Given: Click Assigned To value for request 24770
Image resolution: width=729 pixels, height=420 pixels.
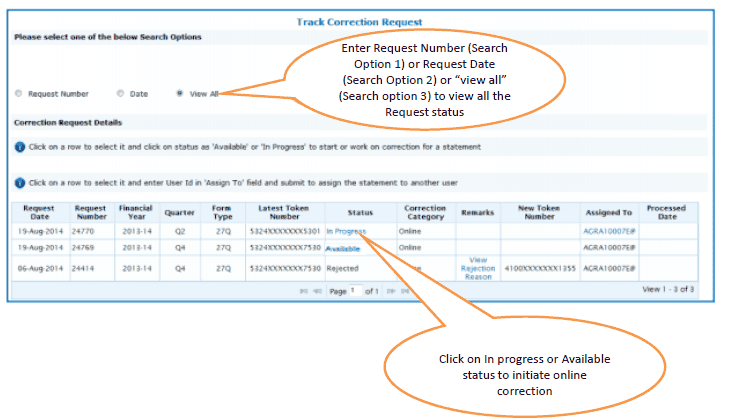Looking at the screenshot, I should click(x=610, y=231).
